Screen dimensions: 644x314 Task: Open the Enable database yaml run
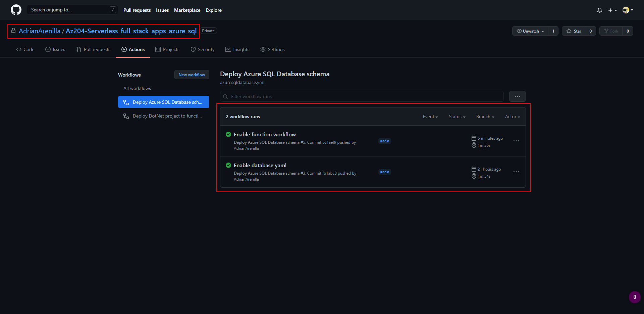tap(260, 165)
